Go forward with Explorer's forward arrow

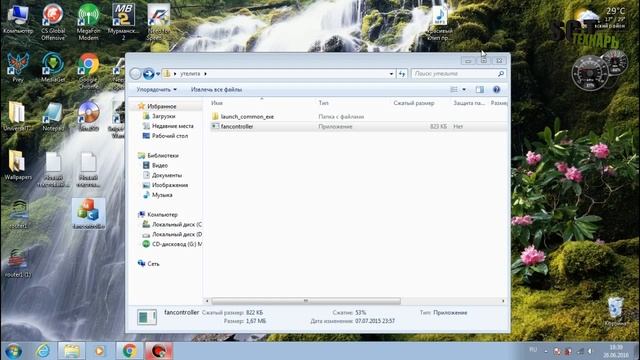(x=149, y=74)
